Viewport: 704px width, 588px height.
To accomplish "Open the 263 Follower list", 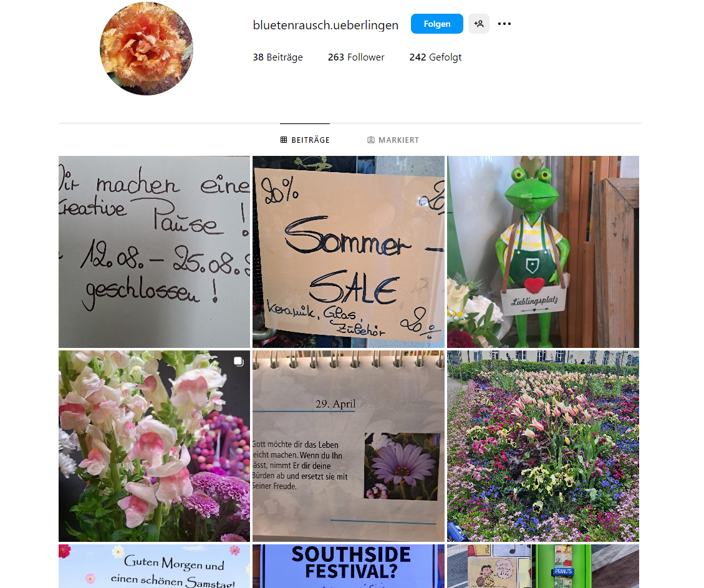I will coord(356,57).
